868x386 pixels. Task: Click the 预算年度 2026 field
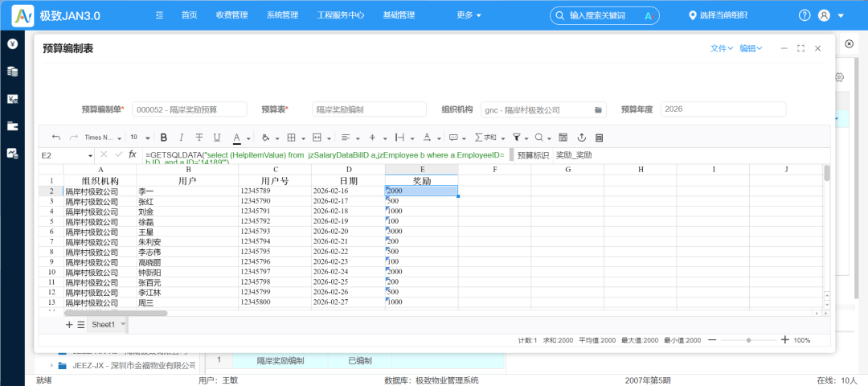click(723, 109)
